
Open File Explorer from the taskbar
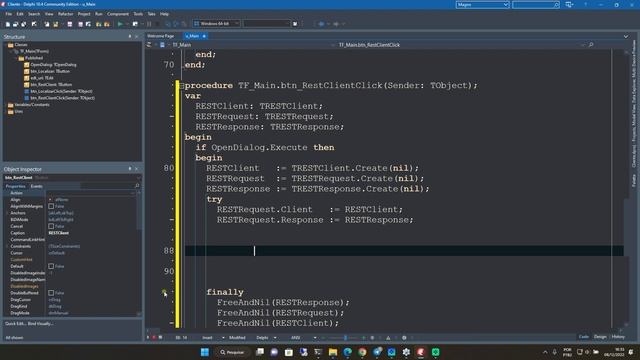click(333, 352)
